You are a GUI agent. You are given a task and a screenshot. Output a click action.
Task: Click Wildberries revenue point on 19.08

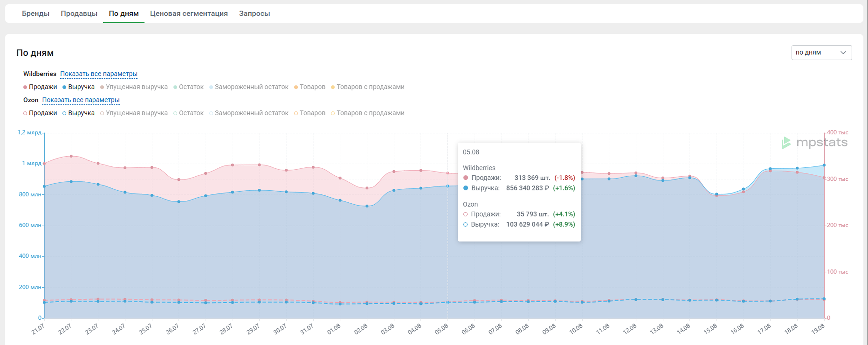[x=824, y=165]
